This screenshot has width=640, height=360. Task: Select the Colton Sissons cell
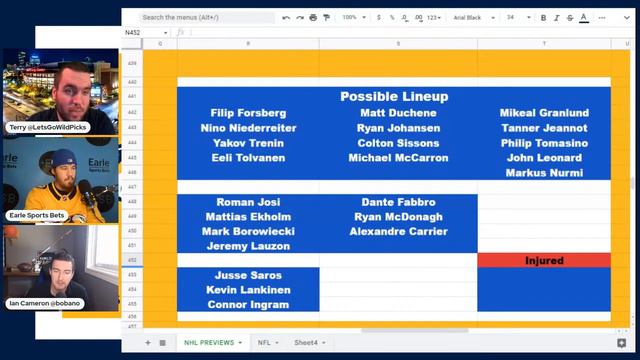398,143
